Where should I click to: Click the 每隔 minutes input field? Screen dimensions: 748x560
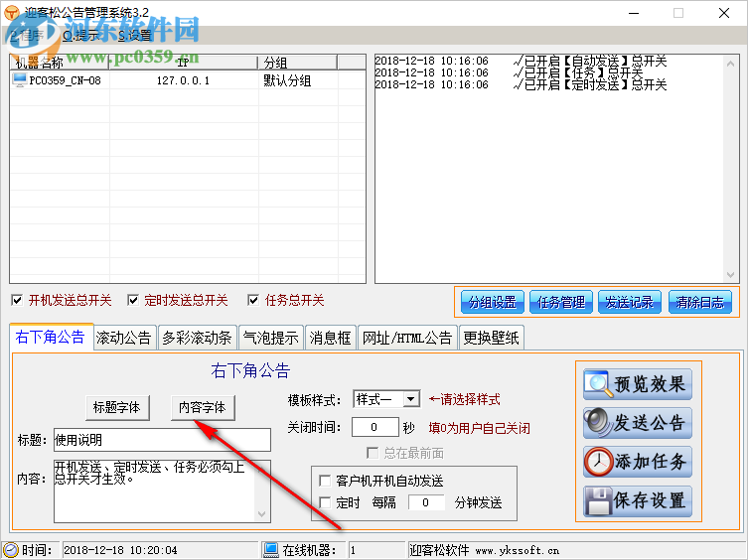[x=426, y=502]
